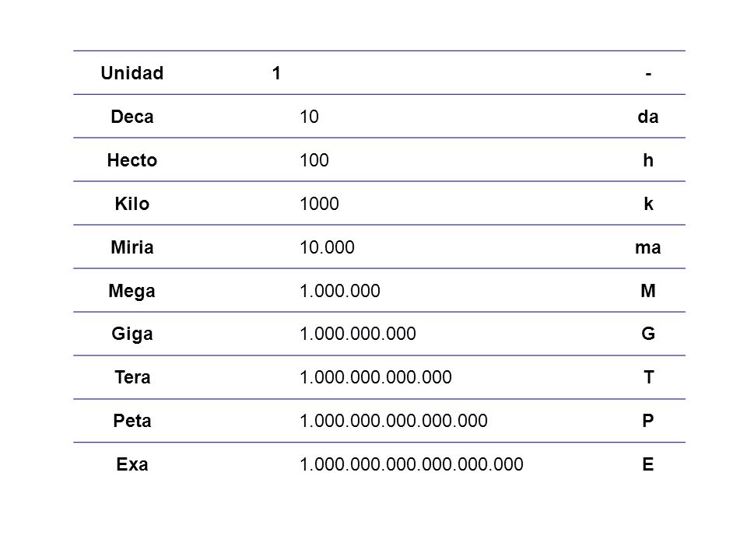
Task: Click the symbol 'da' for Deca
Action: (648, 117)
